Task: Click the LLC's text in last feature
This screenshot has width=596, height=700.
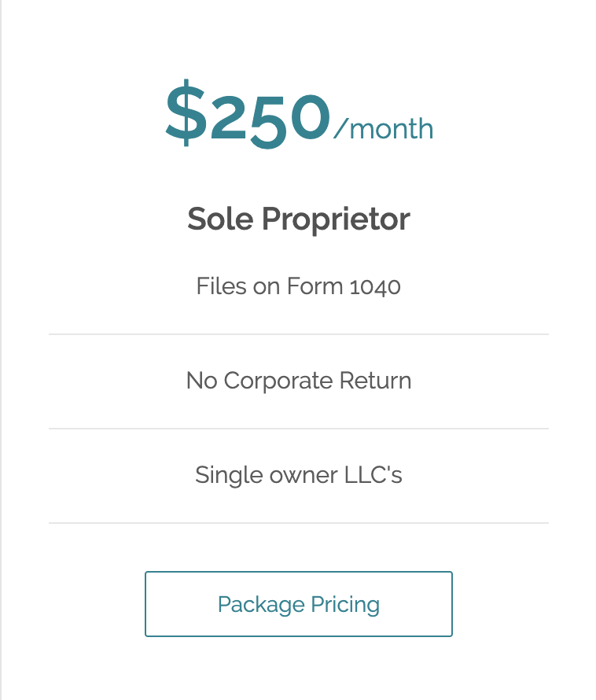Action: click(373, 475)
